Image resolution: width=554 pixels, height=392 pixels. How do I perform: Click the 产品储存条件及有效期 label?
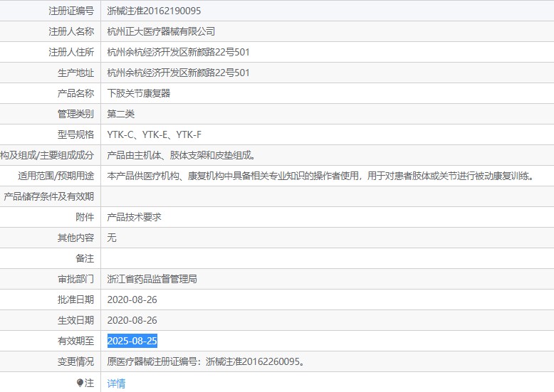click(48, 196)
